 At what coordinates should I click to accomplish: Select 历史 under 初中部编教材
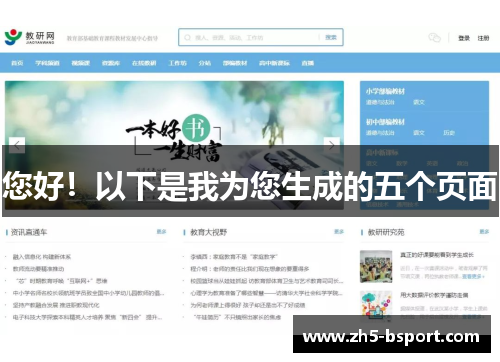449,133
